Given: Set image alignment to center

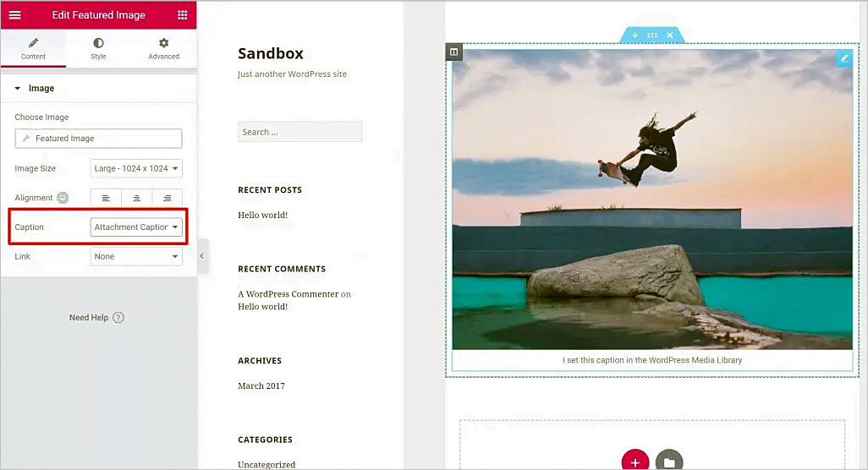Looking at the screenshot, I should coord(136,198).
